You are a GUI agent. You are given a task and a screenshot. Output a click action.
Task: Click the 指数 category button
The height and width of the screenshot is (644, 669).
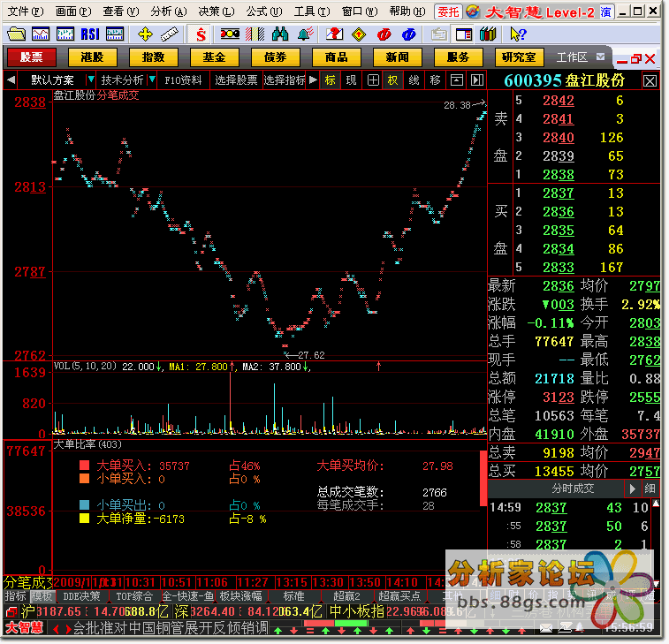click(x=153, y=57)
